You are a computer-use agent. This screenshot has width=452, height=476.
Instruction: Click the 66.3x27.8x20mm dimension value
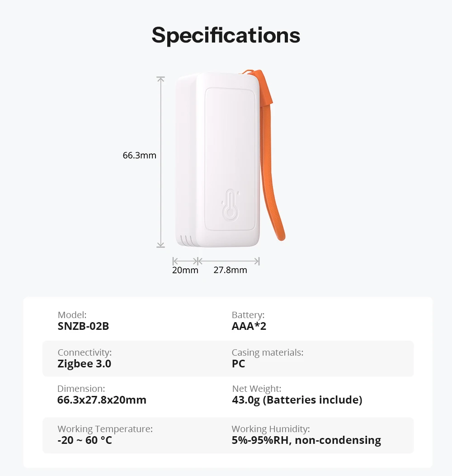[102, 400]
